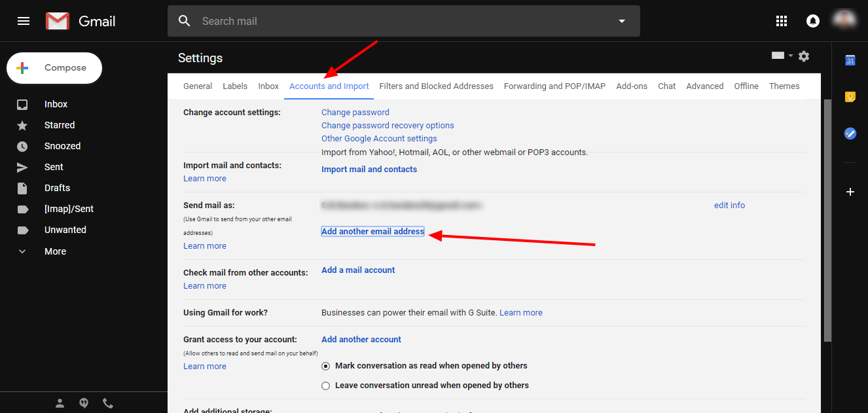The width and height of the screenshot is (868, 413).
Task: Click Add another email address
Action: 372,231
